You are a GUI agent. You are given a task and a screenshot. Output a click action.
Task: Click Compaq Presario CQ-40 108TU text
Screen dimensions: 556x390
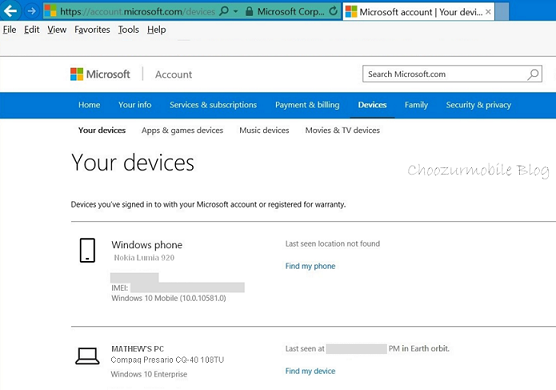[167, 360]
